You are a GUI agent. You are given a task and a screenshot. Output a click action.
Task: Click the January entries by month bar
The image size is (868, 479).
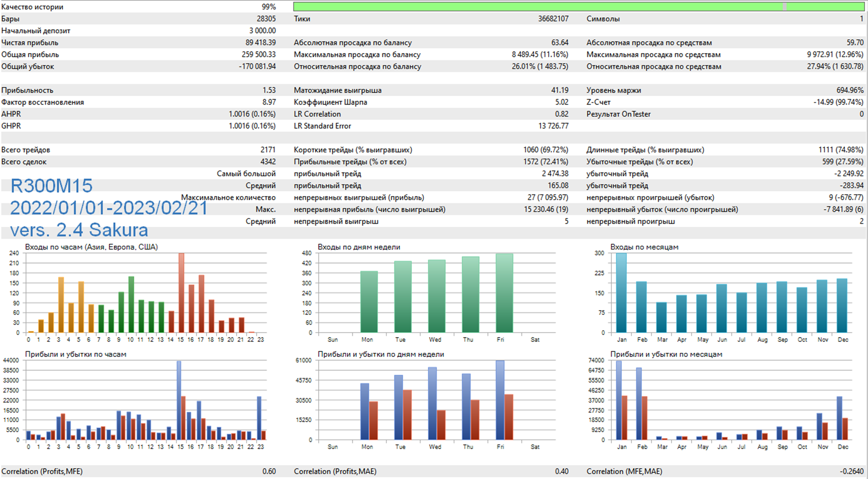click(621, 293)
